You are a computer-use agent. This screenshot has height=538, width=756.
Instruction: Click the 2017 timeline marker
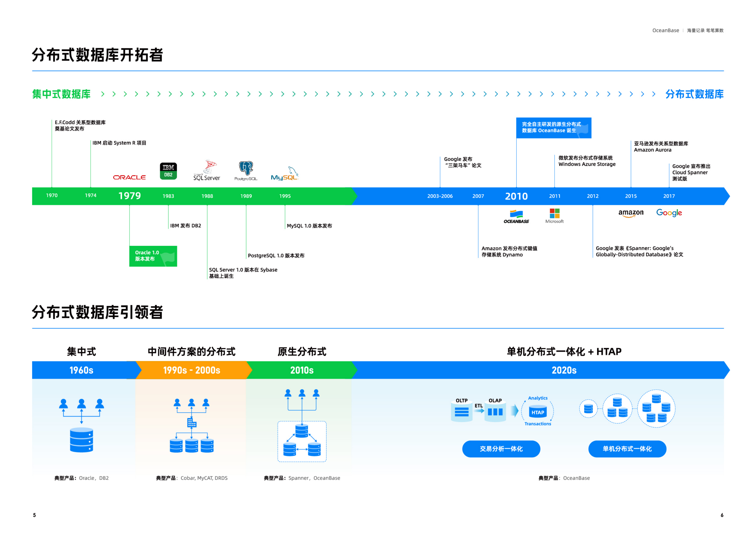click(x=669, y=196)
